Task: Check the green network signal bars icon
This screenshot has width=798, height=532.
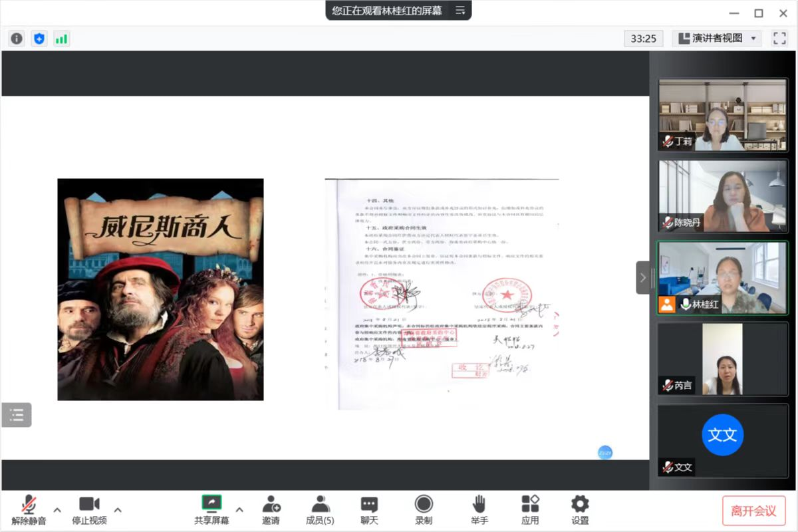Action: [61, 39]
